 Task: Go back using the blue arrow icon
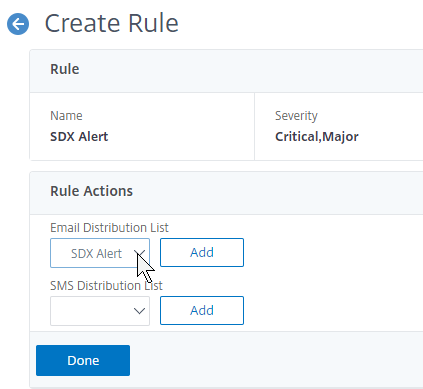point(18,24)
